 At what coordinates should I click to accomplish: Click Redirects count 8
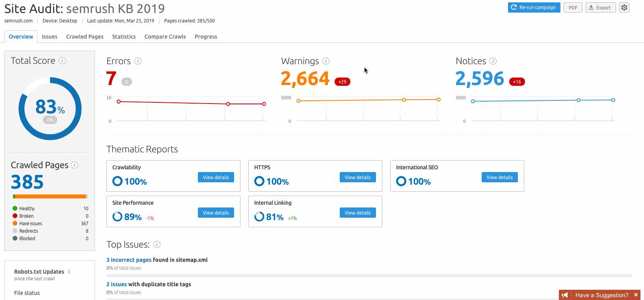coord(87,231)
